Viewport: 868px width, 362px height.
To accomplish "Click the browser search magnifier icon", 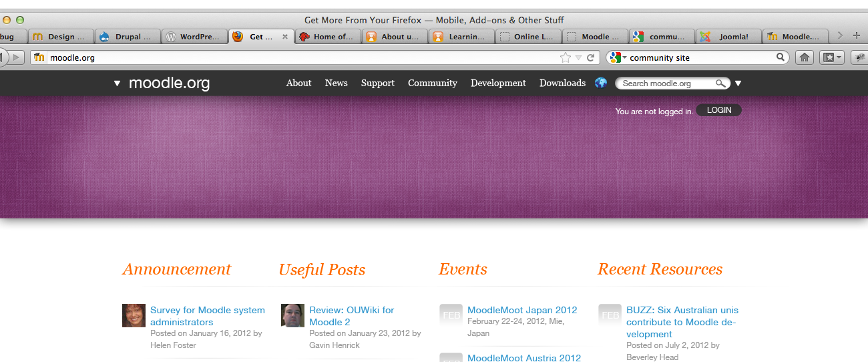I will click(780, 57).
